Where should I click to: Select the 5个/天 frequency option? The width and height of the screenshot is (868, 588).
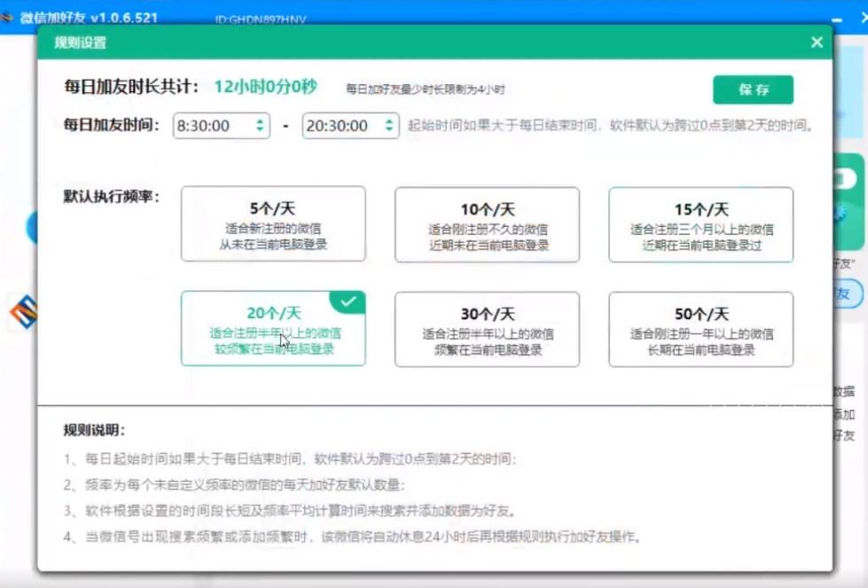pyautogui.click(x=273, y=223)
